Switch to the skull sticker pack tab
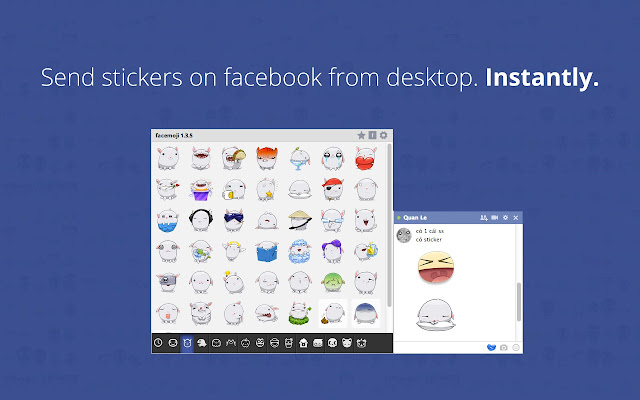This screenshot has height=400, width=640. 332,343
